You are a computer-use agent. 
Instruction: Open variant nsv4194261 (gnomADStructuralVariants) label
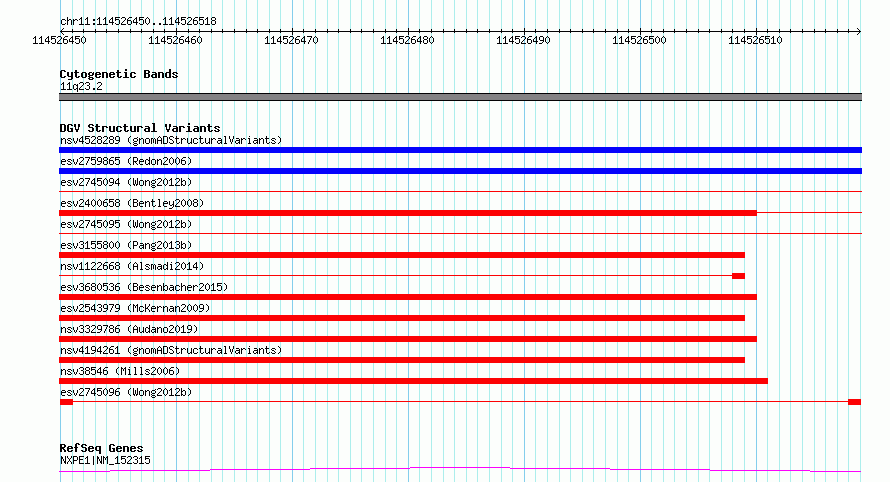[171, 350]
